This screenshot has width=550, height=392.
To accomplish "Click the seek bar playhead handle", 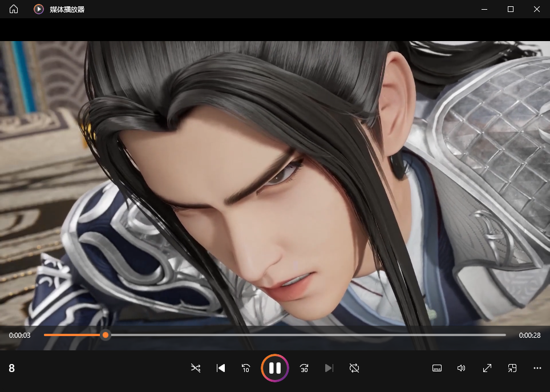I will coord(105,335).
